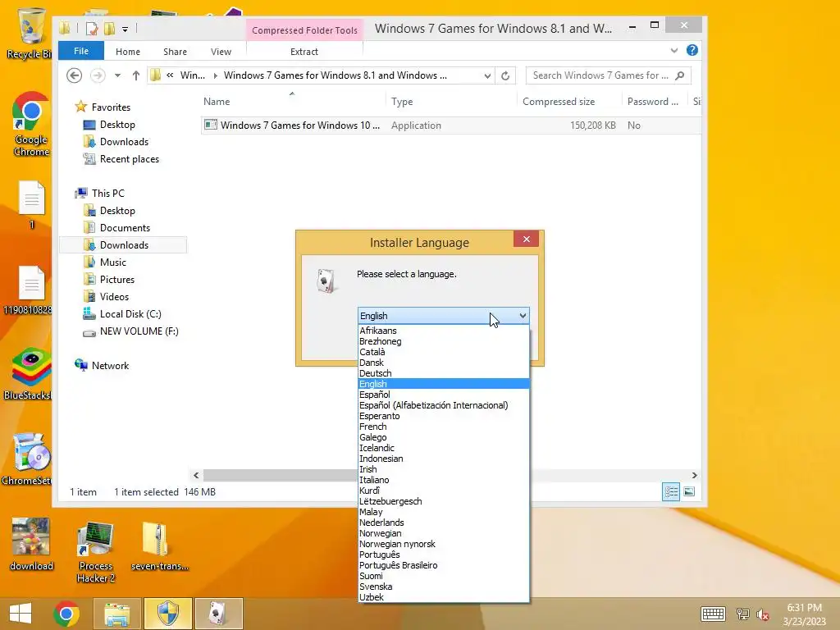
Task: Go up one folder level
Action: tap(136, 75)
